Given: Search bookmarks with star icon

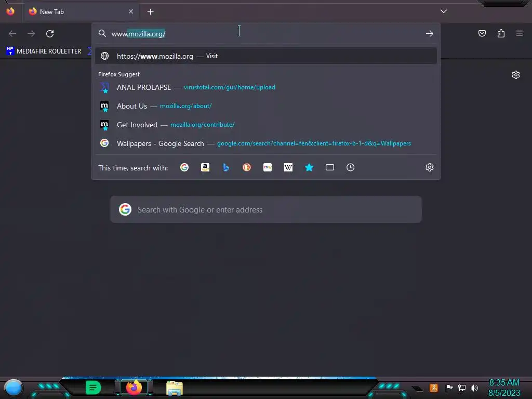Looking at the screenshot, I should (309, 167).
